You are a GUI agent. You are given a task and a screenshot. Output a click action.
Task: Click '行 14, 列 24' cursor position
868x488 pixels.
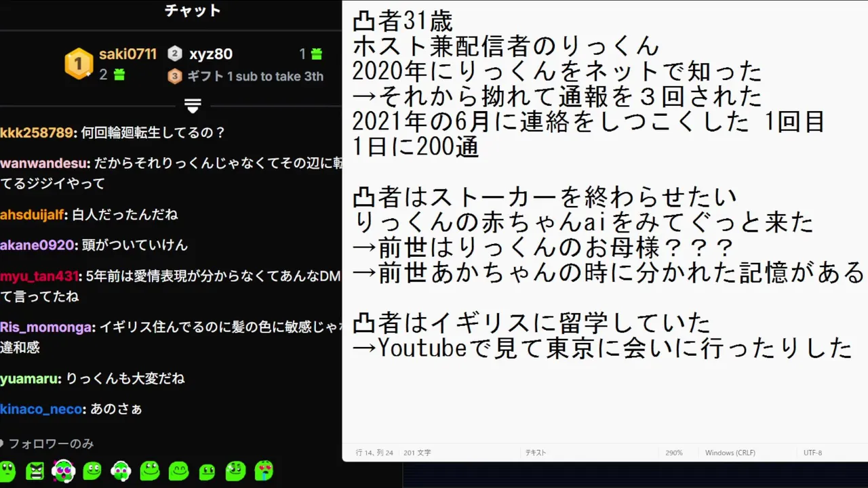(x=374, y=453)
